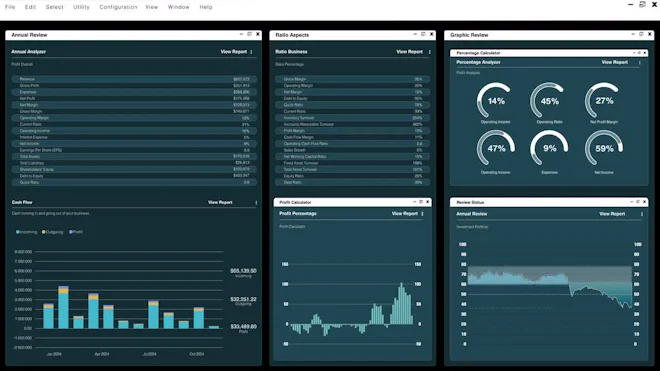Open the Utility menu
The height and width of the screenshot is (371, 660).
coord(81,7)
